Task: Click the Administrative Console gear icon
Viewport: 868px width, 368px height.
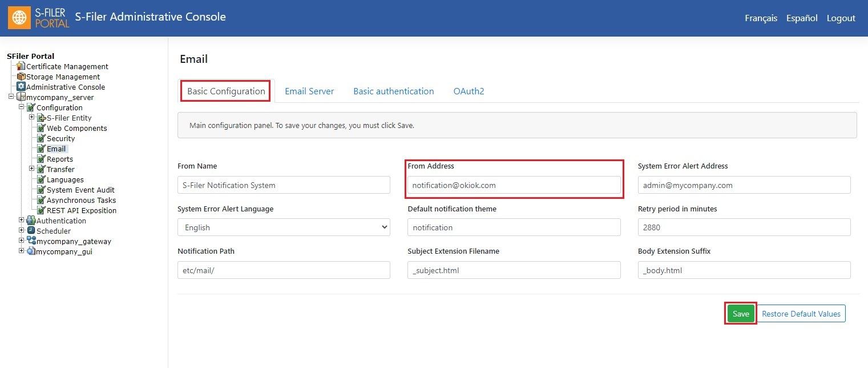Action: [21, 87]
